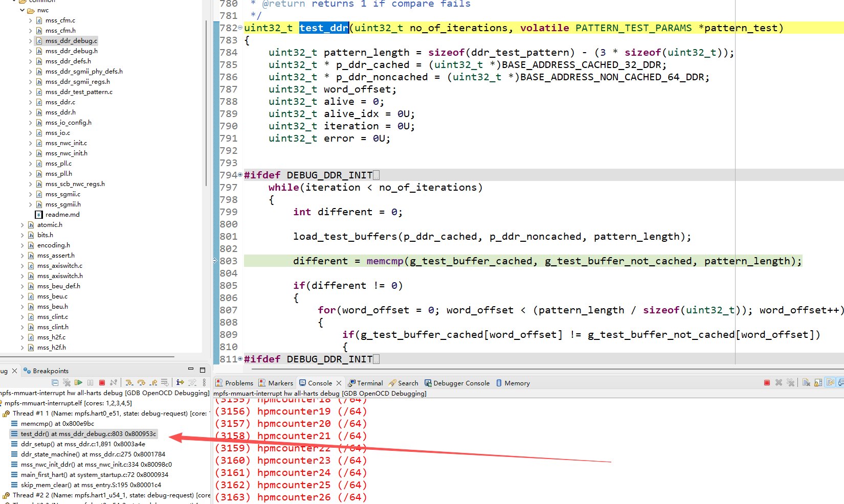Image resolution: width=844 pixels, height=504 pixels.
Task: Expand the folded #ifdef DEBUG_DDR_INIT at line 794
Action: 240,175
